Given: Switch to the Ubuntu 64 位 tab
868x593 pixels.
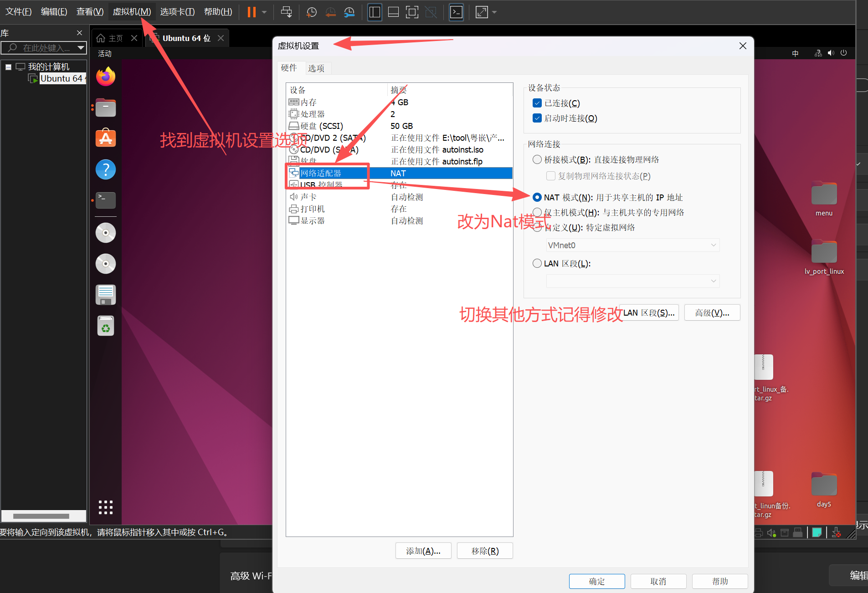Looking at the screenshot, I should point(186,38).
